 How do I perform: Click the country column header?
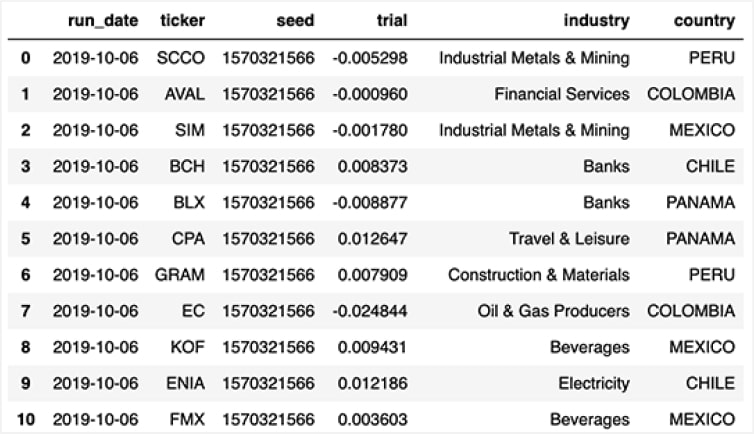click(x=704, y=20)
